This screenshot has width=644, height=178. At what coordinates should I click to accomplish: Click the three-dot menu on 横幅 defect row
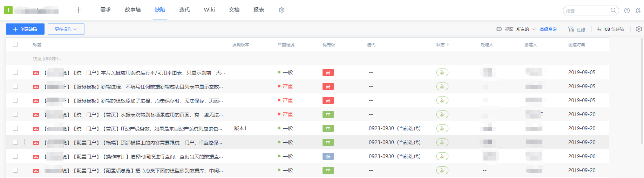(25, 142)
